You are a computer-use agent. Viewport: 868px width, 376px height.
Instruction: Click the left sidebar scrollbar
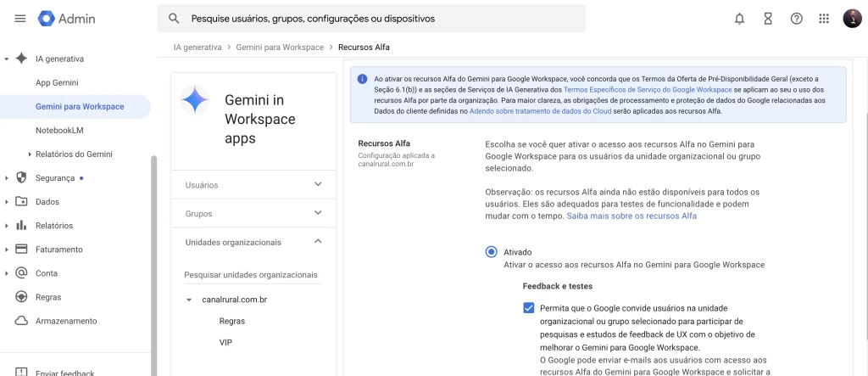pyautogui.click(x=154, y=267)
